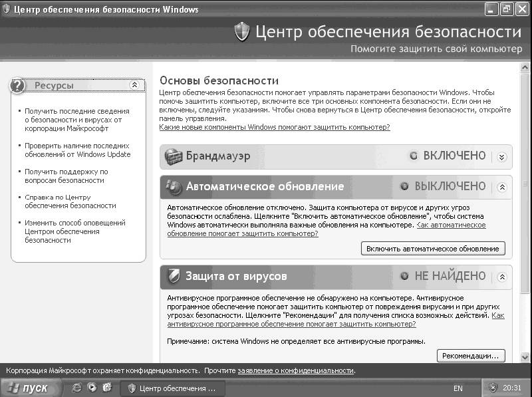Click the Защита от вирусов shield icon
The width and height of the screenshot is (532, 397).
pyautogui.click(x=174, y=277)
